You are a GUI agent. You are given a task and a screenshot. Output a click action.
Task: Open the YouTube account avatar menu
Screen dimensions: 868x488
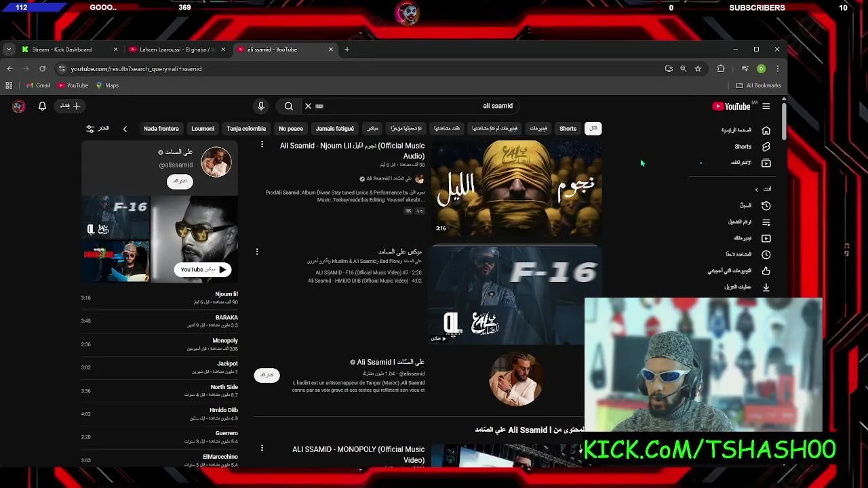click(18, 106)
